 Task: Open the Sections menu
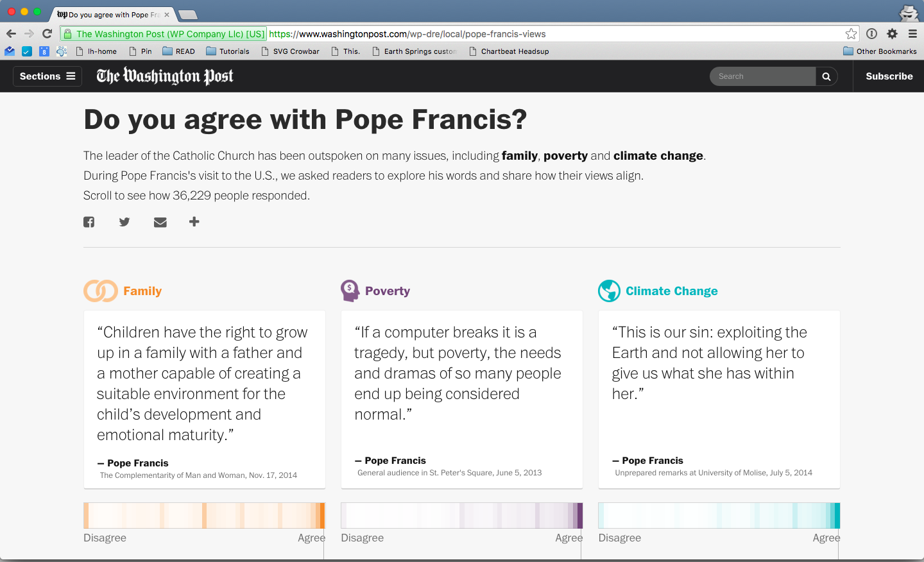pos(47,76)
